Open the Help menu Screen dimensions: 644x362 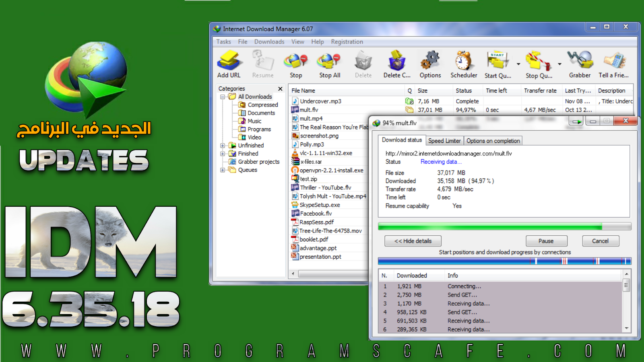click(x=317, y=41)
